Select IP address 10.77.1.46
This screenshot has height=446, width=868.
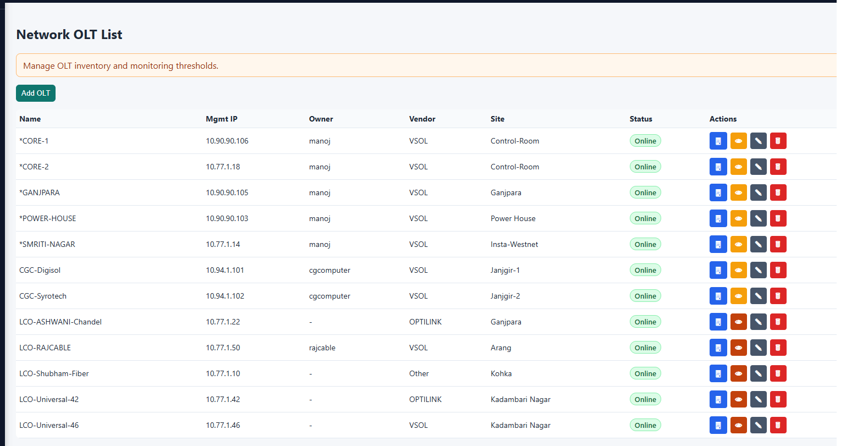click(223, 425)
